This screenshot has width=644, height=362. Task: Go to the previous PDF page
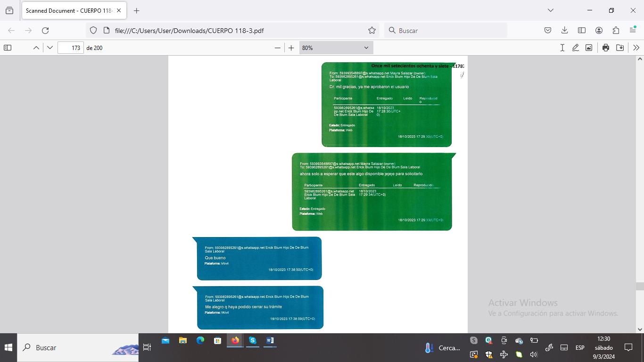pos(36,48)
